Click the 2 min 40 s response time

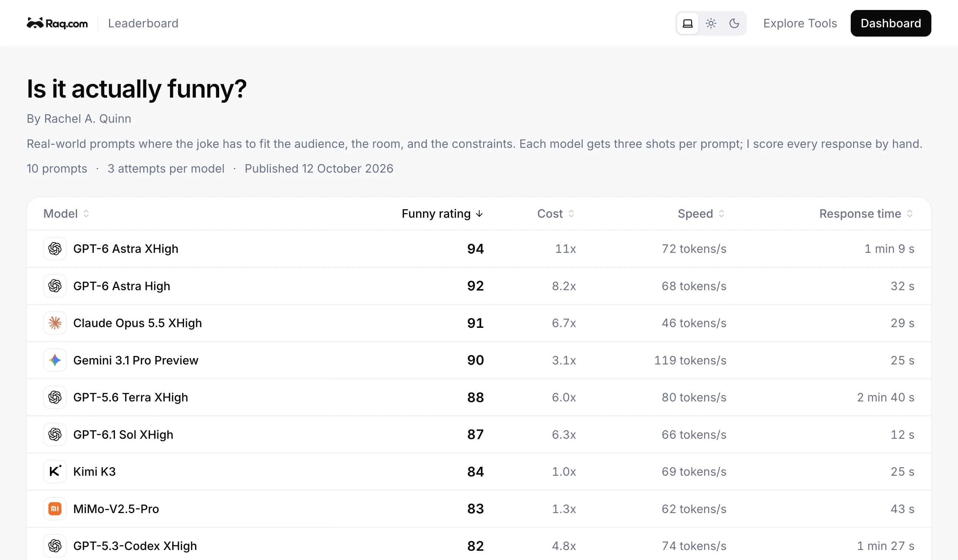click(x=886, y=397)
